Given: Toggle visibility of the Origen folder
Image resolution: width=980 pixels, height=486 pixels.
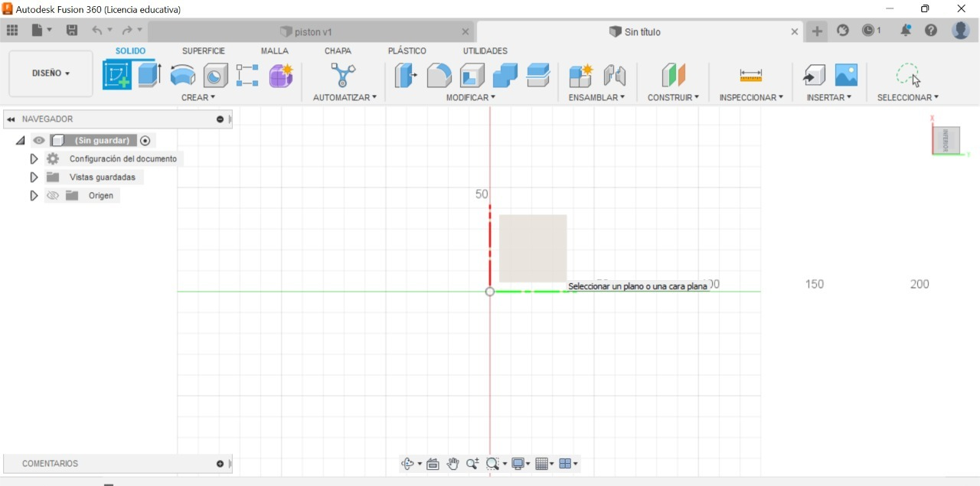Looking at the screenshot, I should [53, 196].
